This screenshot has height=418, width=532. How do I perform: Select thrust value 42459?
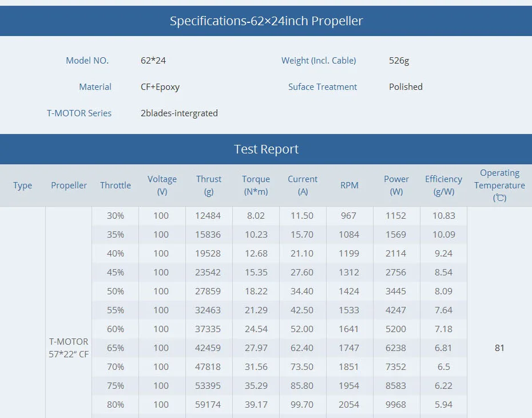tap(208, 348)
